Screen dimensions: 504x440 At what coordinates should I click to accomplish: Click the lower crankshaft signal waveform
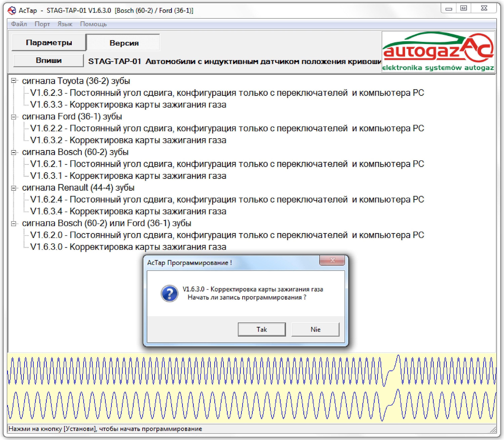point(252,405)
